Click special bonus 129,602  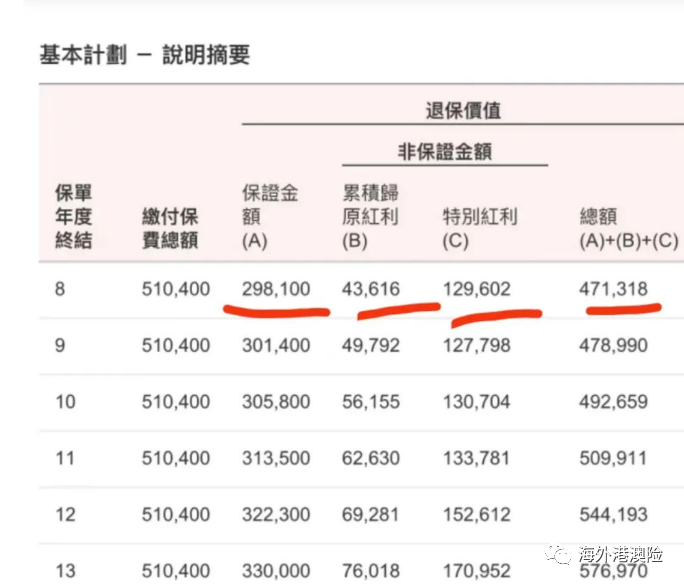point(477,289)
